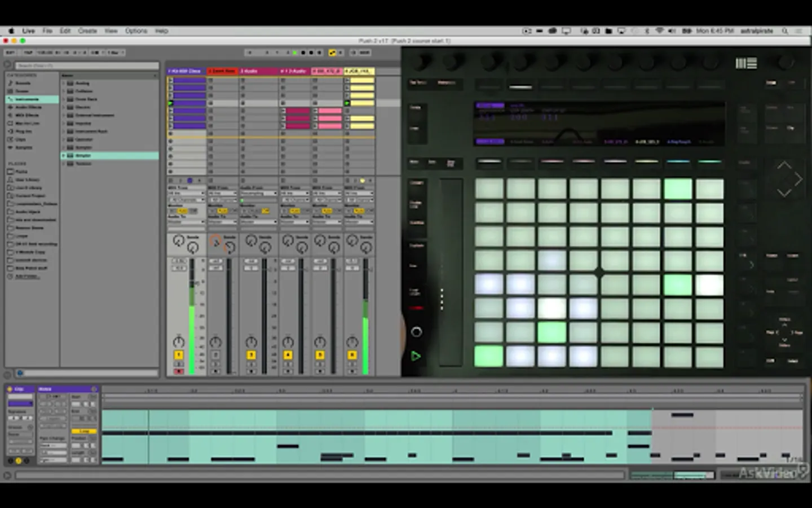Click the Record button in Live's control bar
This screenshot has height=508, width=812.
[311, 52]
